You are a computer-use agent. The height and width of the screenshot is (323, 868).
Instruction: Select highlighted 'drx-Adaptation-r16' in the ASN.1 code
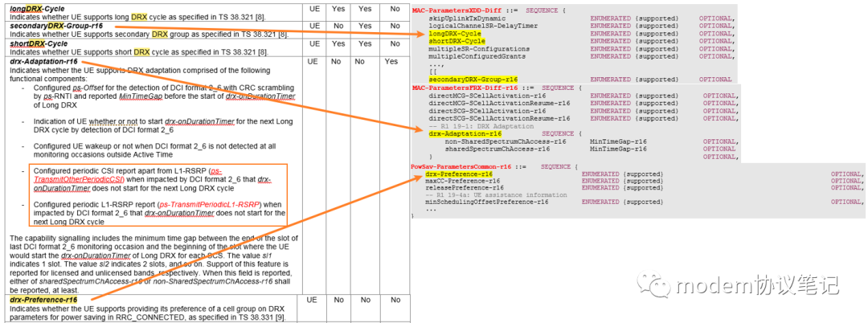(x=465, y=133)
